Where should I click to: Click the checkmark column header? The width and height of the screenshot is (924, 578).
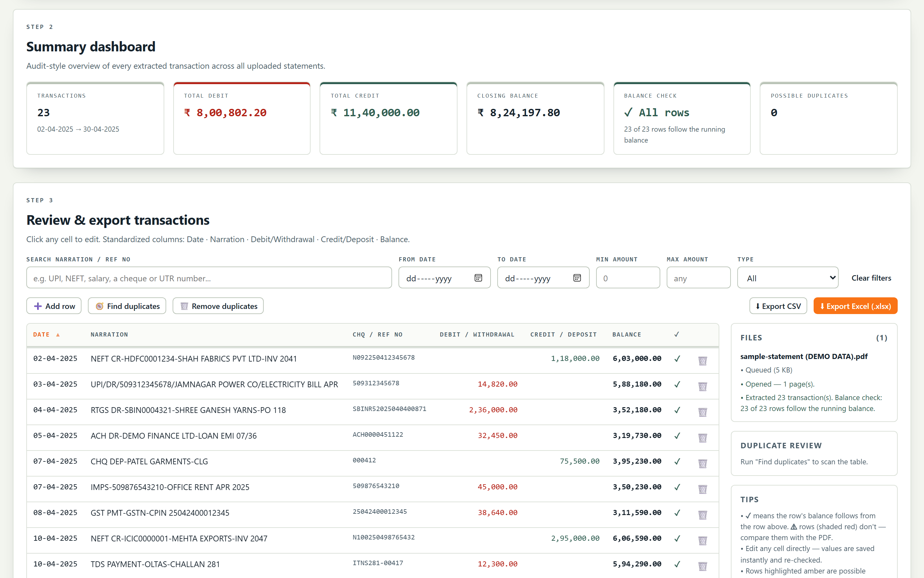[x=677, y=334]
